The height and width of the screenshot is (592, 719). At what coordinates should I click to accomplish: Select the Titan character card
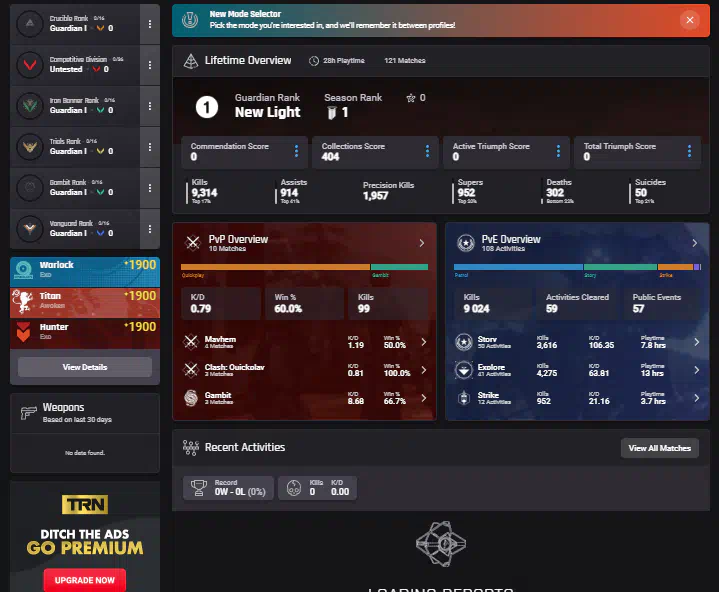(x=85, y=303)
